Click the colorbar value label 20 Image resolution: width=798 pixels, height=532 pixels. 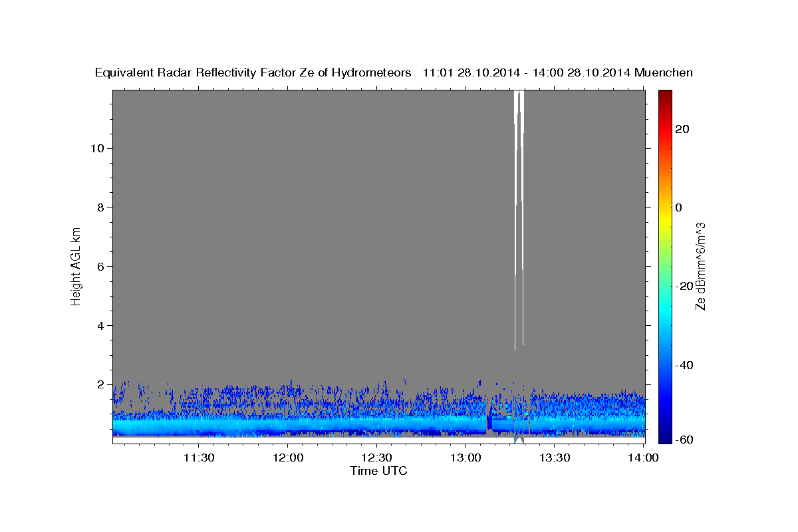pos(682,128)
